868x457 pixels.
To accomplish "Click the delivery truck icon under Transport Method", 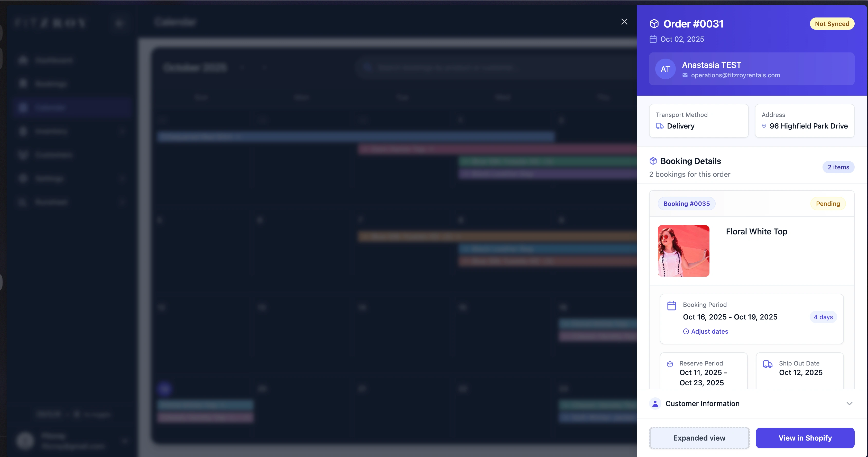I will 660,126.
